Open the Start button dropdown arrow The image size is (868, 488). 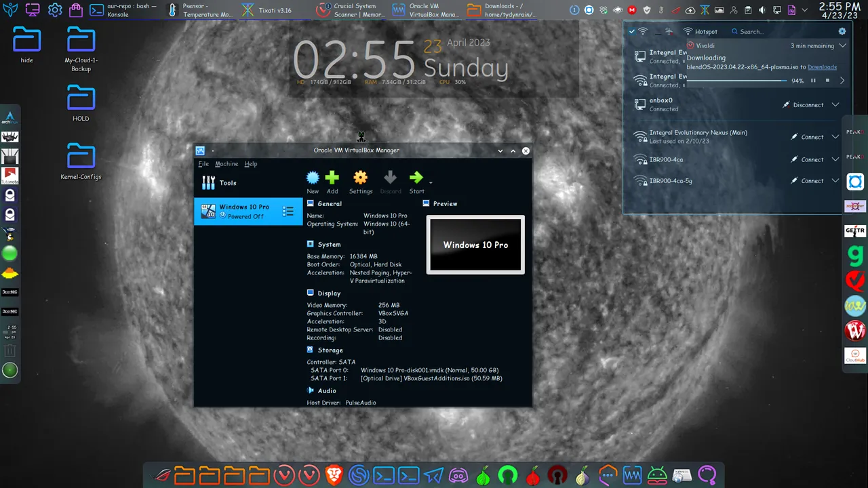click(431, 182)
